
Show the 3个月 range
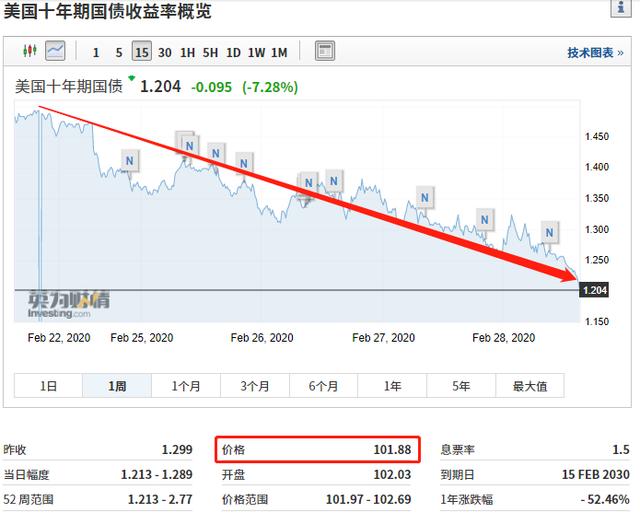(255, 386)
